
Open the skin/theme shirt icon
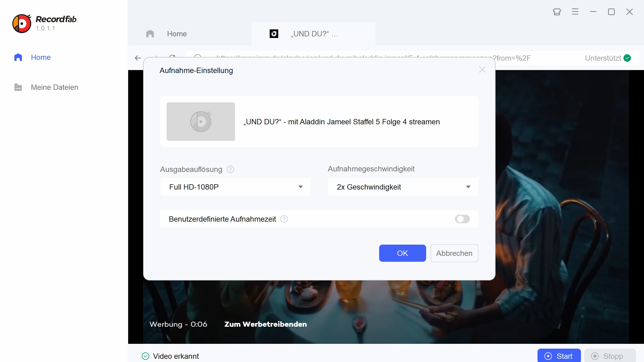(557, 12)
